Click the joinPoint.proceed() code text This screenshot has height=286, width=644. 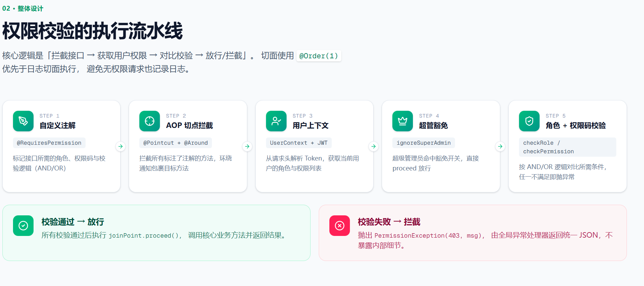click(144, 236)
